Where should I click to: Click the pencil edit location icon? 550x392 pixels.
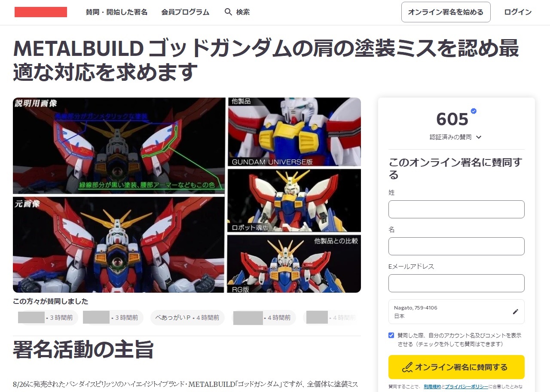point(516,312)
